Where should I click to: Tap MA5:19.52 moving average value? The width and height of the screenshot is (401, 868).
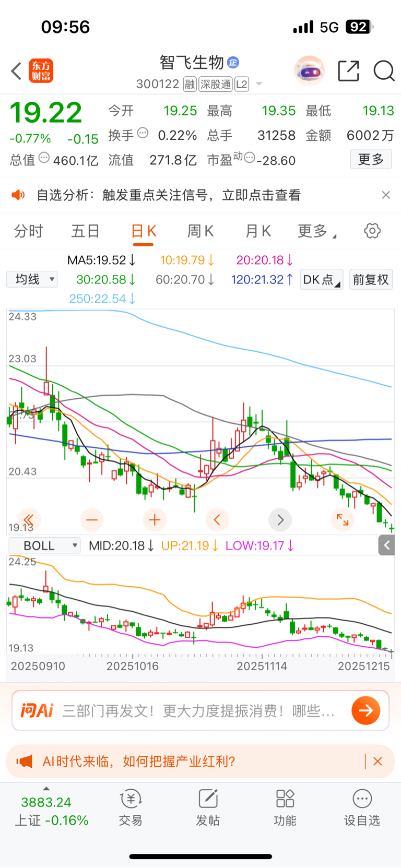pyautogui.click(x=101, y=260)
